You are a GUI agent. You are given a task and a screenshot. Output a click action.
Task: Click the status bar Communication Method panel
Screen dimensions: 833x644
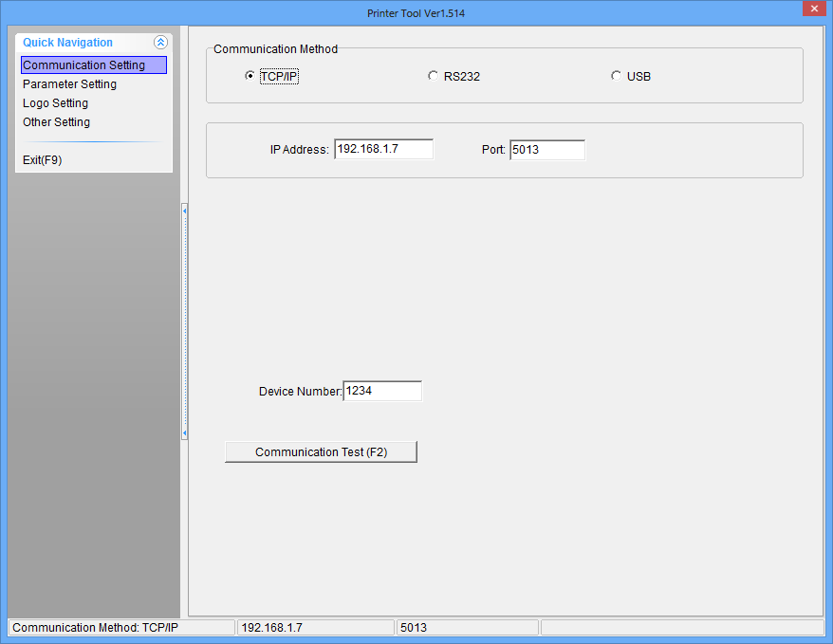(x=120, y=628)
